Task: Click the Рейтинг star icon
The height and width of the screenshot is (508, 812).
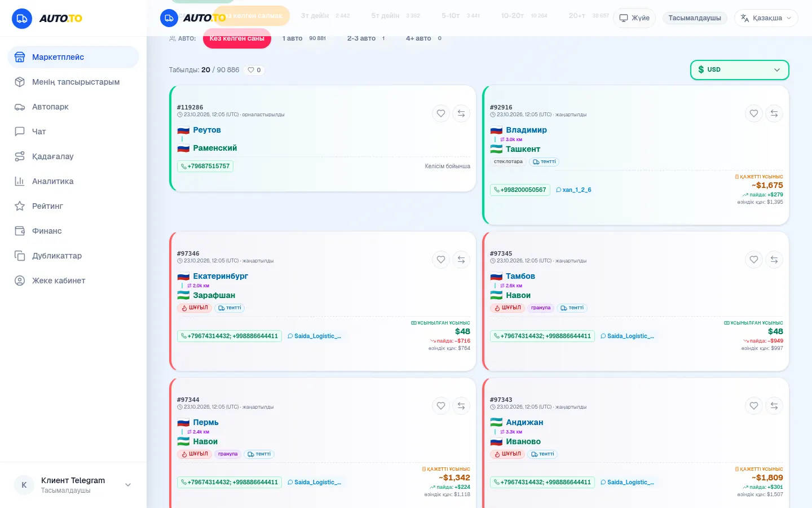Action: [x=20, y=206]
